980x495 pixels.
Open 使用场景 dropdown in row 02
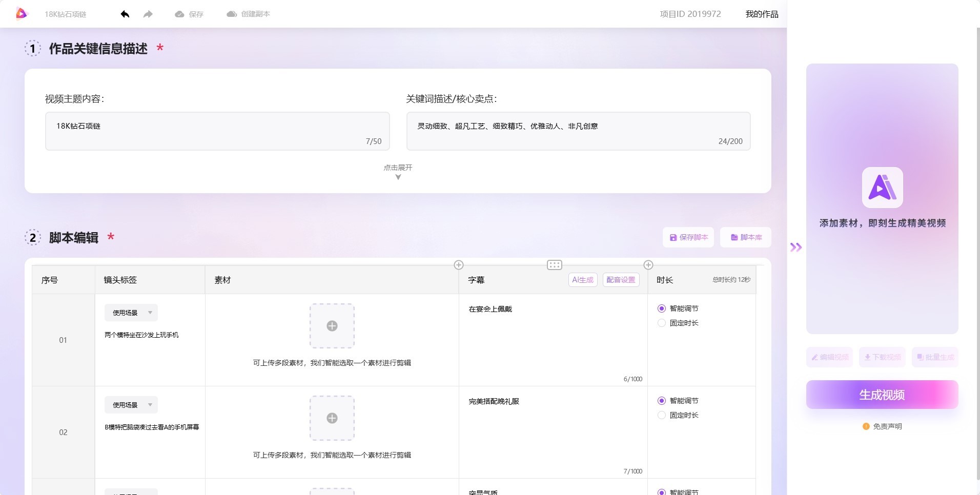tap(131, 405)
